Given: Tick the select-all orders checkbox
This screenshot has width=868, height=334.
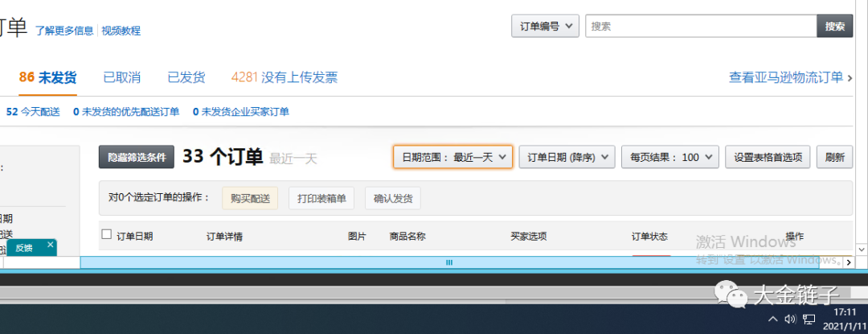Looking at the screenshot, I should (x=107, y=234).
